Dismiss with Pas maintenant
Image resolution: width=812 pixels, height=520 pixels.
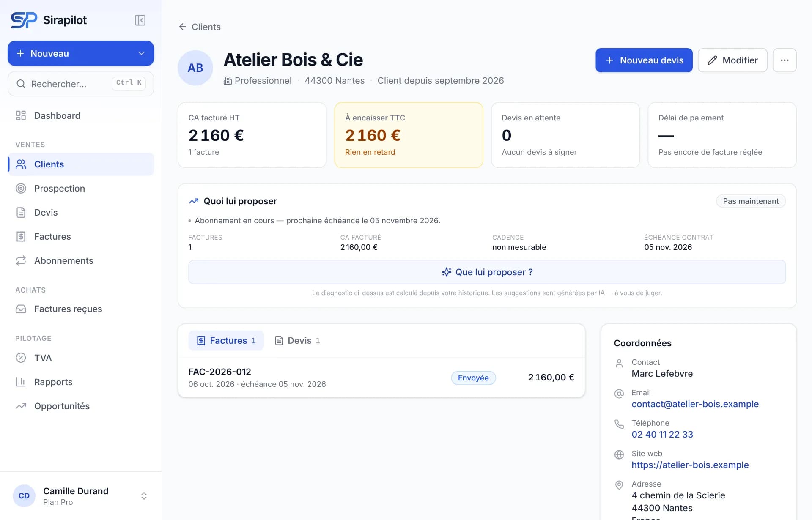(x=751, y=201)
